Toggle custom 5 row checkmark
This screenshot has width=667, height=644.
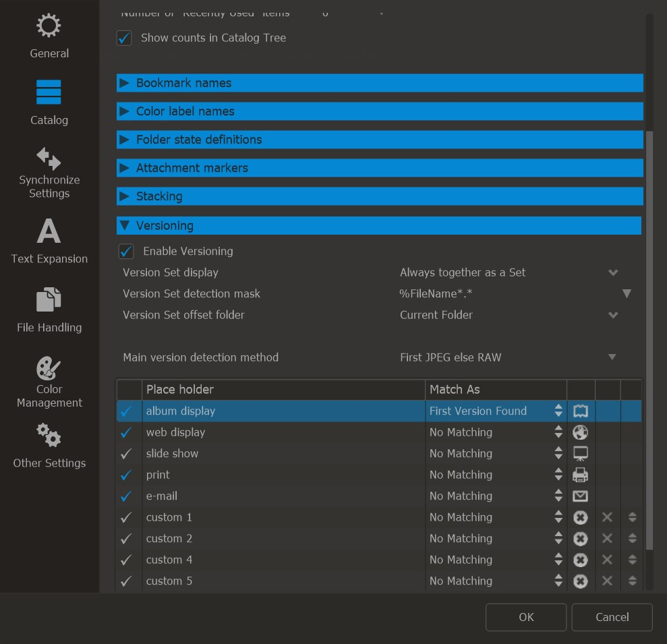pos(126,581)
